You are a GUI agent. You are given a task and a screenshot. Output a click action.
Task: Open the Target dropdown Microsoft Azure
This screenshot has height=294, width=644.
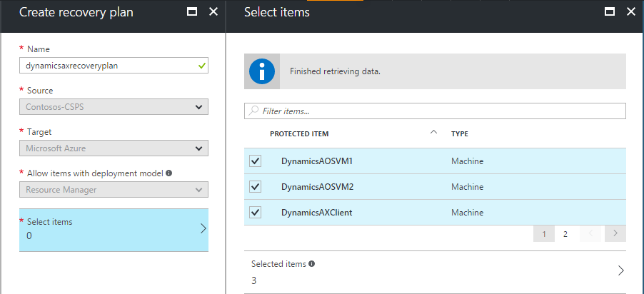coord(114,148)
